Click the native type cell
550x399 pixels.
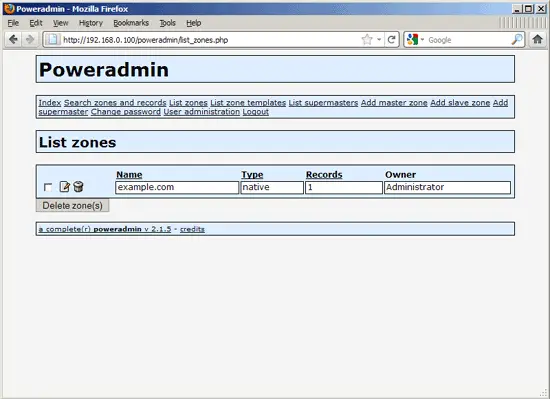click(272, 187)
